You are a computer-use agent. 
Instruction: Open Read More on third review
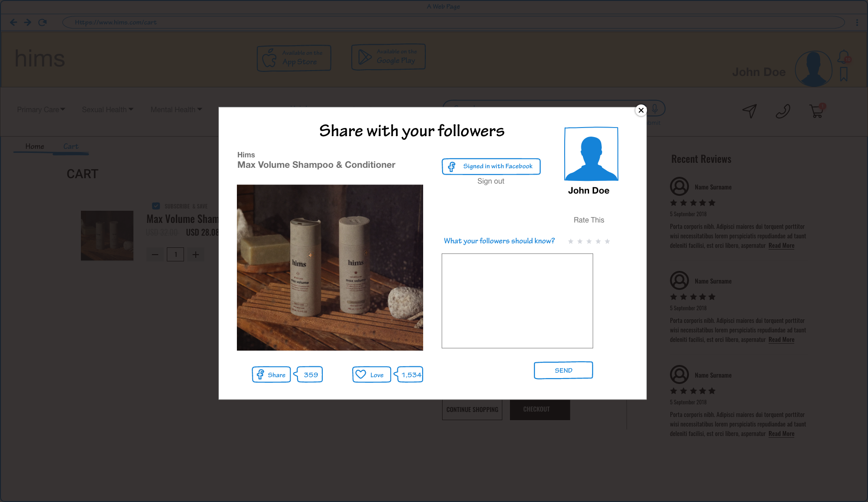[x=781, y=434]
